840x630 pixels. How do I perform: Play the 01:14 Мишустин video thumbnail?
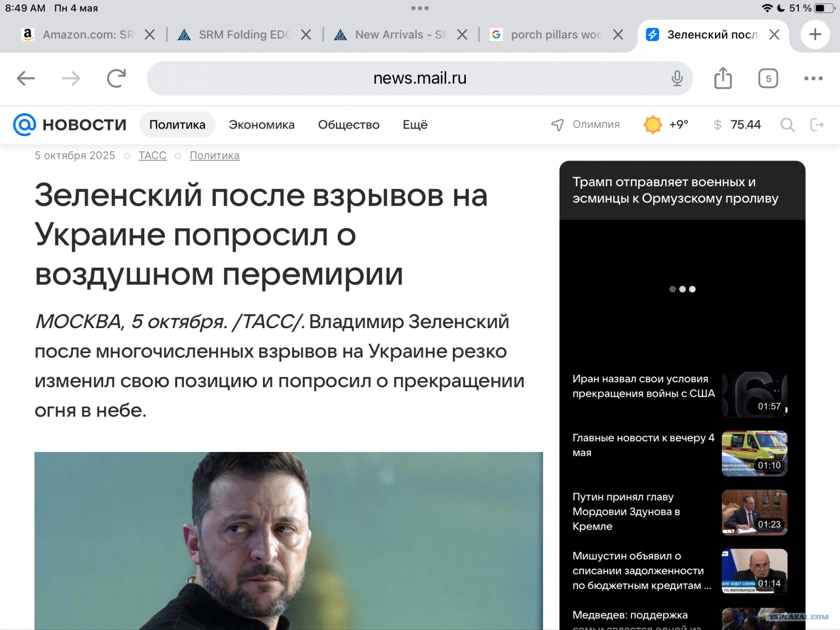pyautogui.click(x=755, y=572)
